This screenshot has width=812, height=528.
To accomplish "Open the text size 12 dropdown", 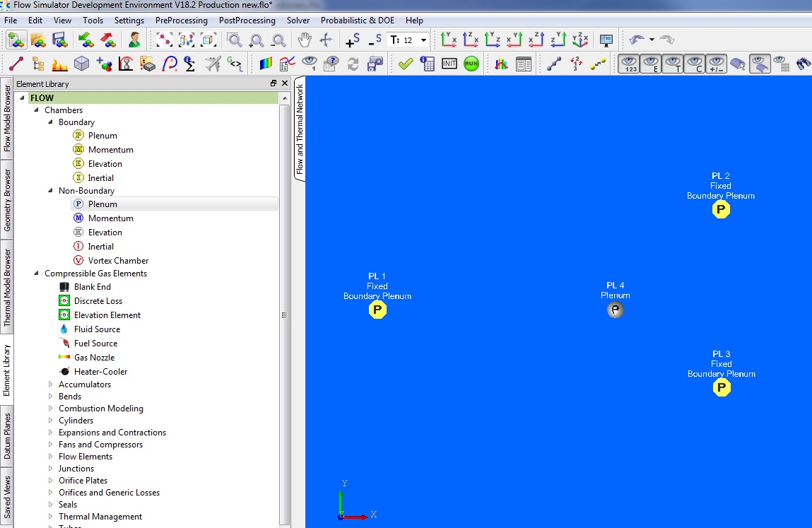I will coord(423,40).
